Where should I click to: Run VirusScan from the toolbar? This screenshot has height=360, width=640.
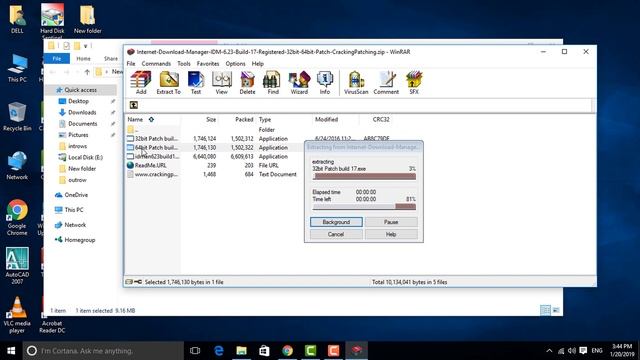point(356,82)
